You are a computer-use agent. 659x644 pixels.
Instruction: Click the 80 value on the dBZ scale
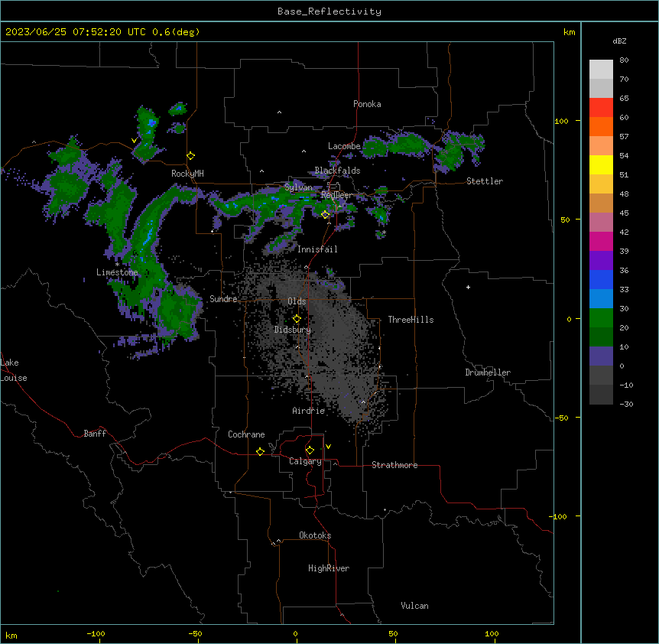(624, 60)
